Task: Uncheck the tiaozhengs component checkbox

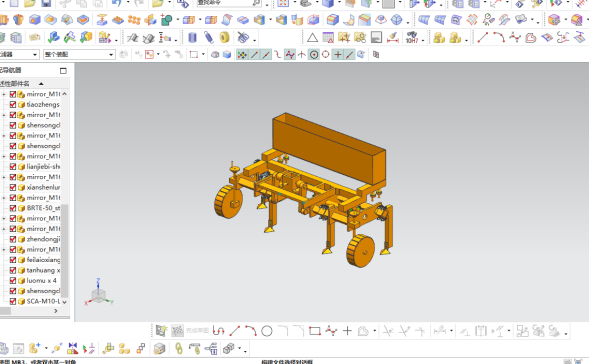Action: (13, 104)
